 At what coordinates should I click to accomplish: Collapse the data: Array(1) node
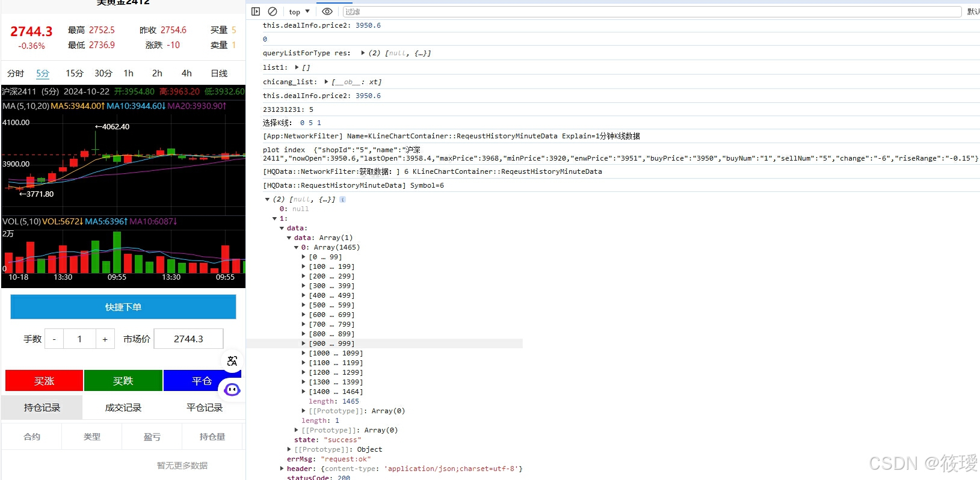point(289,238)
